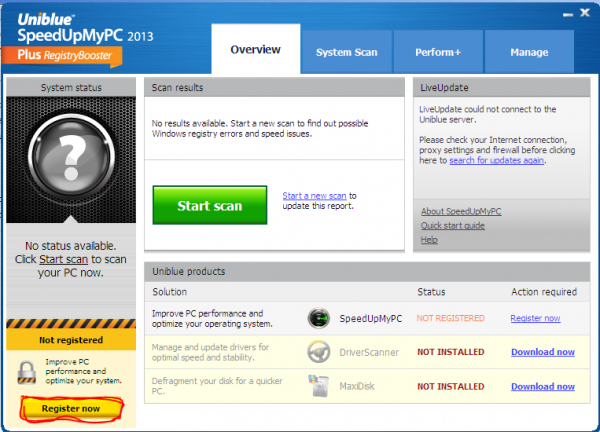600x432 pixels.
Task: Click the DriverScanner product name
Action: click(369, 352)
